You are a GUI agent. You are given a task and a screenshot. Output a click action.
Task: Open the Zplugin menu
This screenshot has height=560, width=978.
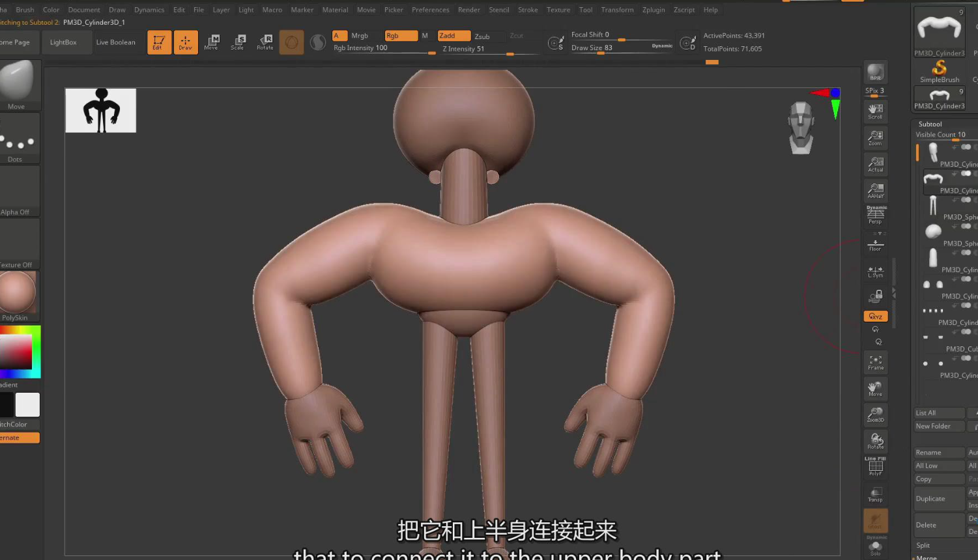click(x=653, y=10)
